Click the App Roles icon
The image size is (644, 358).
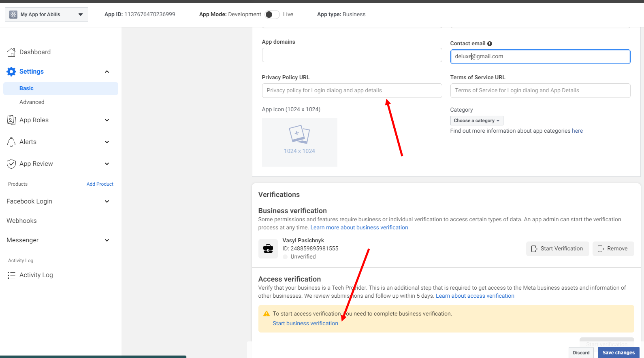11,120
